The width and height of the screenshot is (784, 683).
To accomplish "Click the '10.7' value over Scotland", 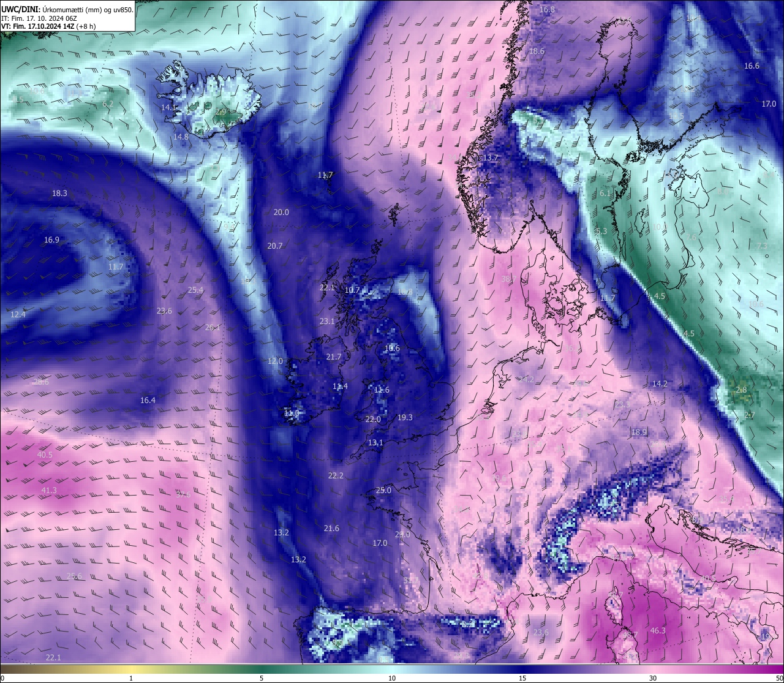I will pos(352,290).
